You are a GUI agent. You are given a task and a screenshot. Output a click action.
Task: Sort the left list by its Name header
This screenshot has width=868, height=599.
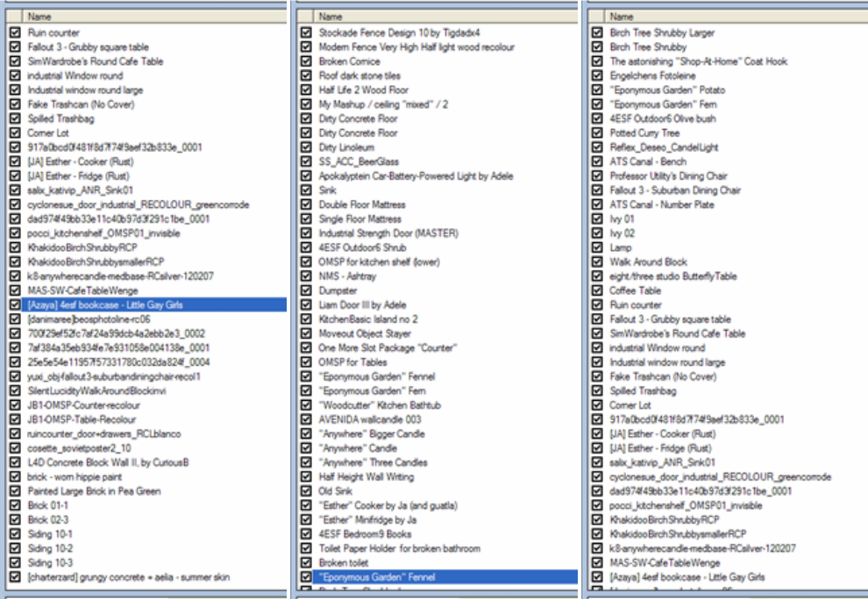pyautogui.click(x=154, y=17)
